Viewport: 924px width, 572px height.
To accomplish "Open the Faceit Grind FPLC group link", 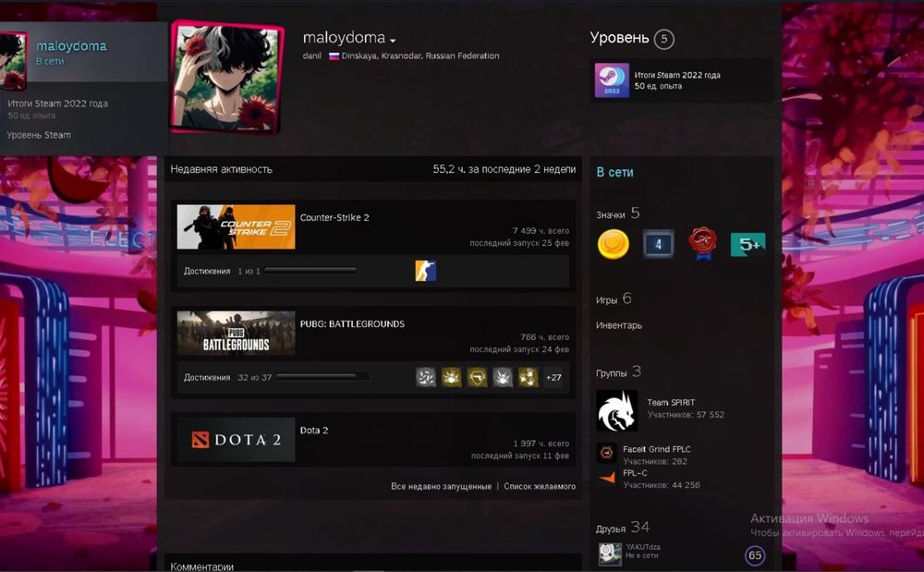I will point(656,449).
